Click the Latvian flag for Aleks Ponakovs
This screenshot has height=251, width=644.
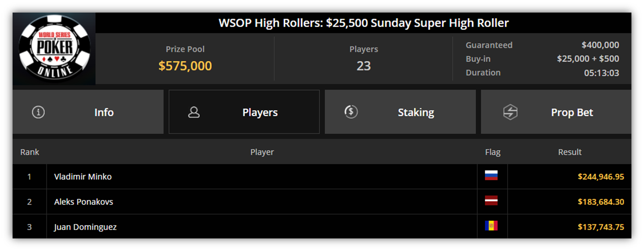coord(491,200)
